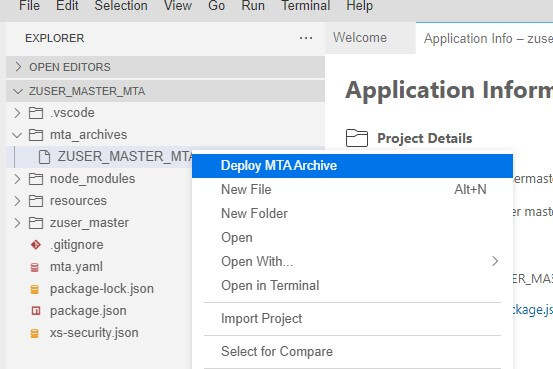Collapse the mta_archives folder
The image size is (553, 369).
[x=17, y=135]
